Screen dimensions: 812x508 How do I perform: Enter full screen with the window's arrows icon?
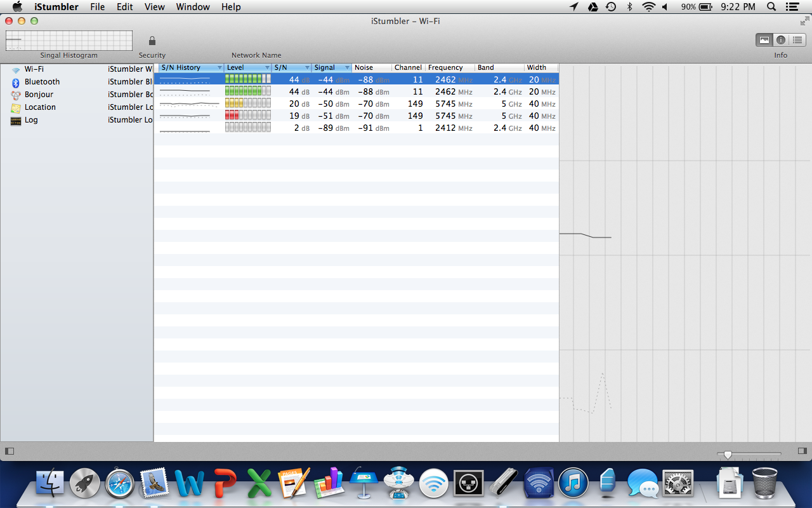tap(804, 21)
